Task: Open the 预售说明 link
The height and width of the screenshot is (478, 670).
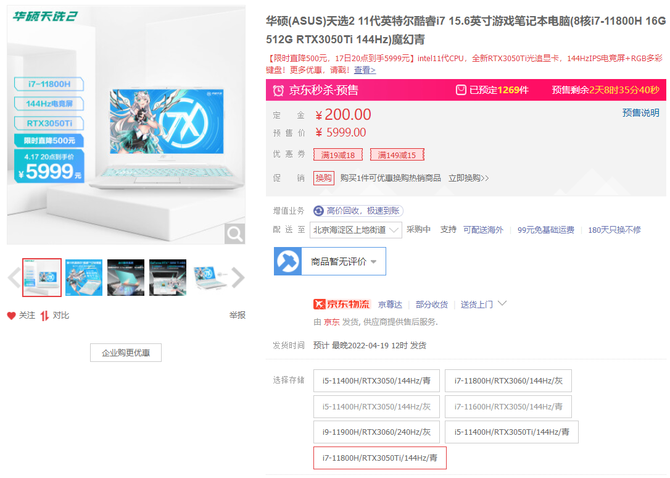Action: tap(641, 113)
